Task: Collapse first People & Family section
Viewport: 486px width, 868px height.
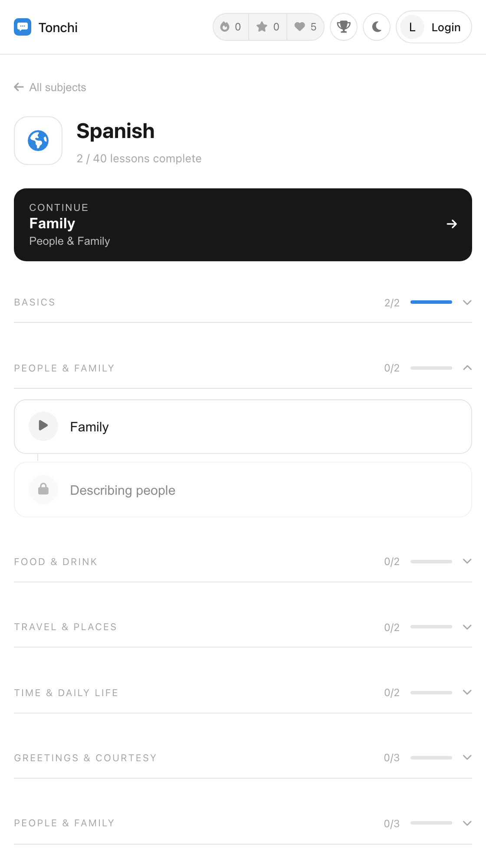Action: [243, 368]
